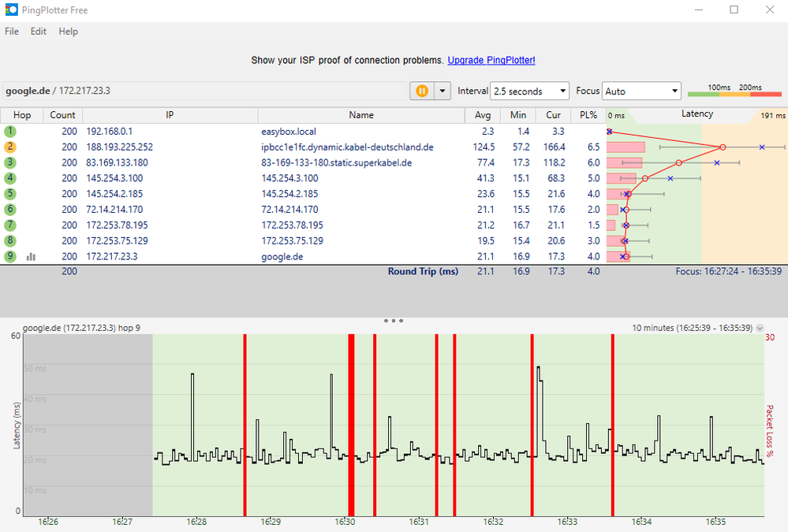Select hop 3 green circle icon
The image size is (788, 532).
point(10,162)
